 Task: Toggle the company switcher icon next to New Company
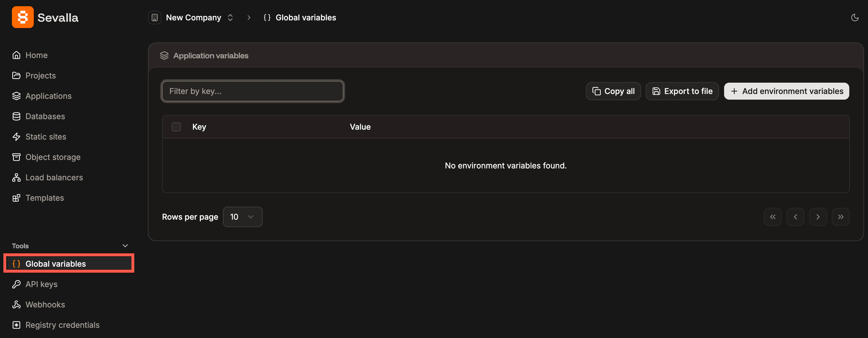(231, 18)
